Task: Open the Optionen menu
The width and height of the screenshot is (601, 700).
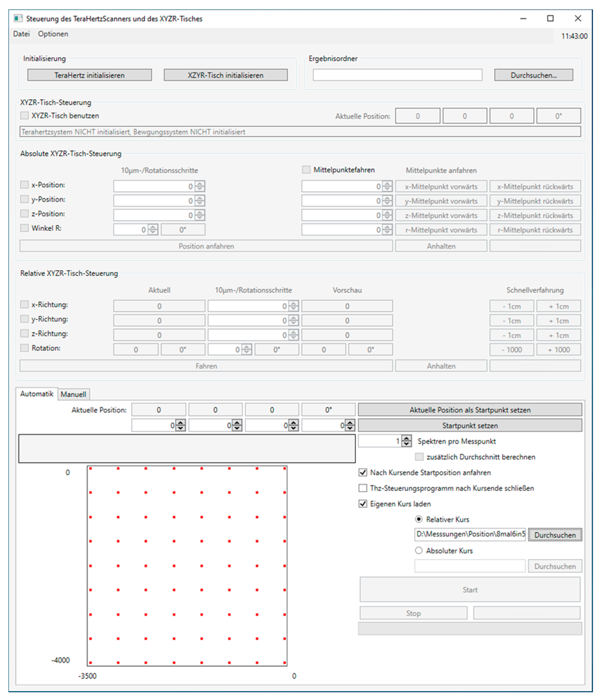Action: pos(53,34)
